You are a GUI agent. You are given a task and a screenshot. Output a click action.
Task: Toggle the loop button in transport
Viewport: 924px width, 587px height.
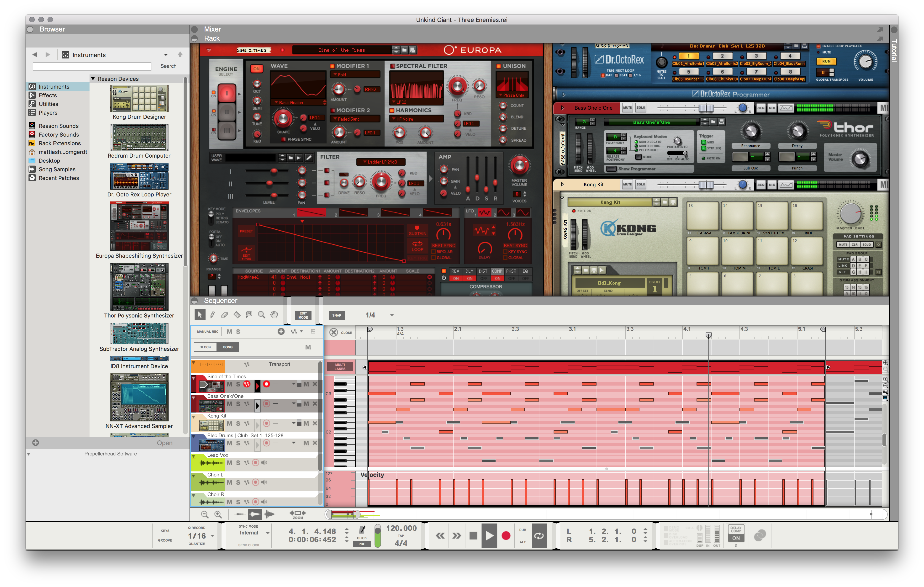(539, 536)
